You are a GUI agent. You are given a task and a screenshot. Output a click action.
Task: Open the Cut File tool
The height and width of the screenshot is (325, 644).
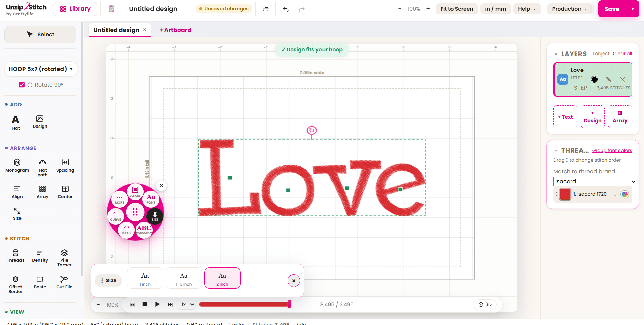click(x=64, y=283)
